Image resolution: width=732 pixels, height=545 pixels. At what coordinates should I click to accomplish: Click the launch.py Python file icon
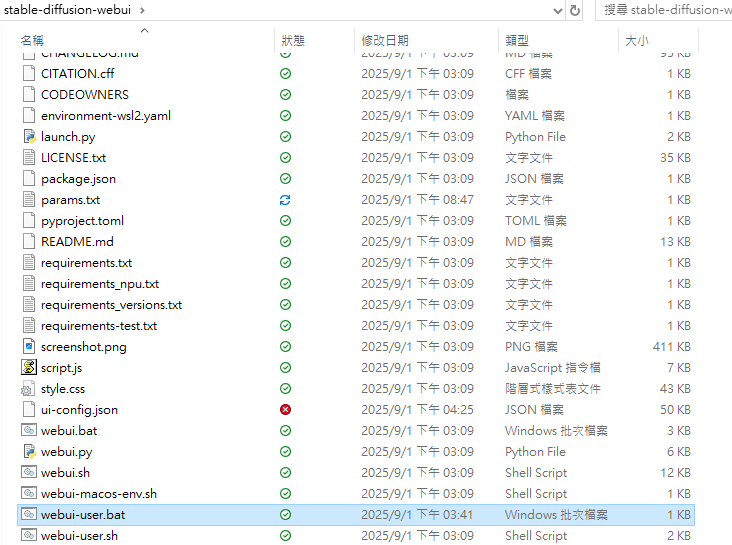(x=29, y=137)
